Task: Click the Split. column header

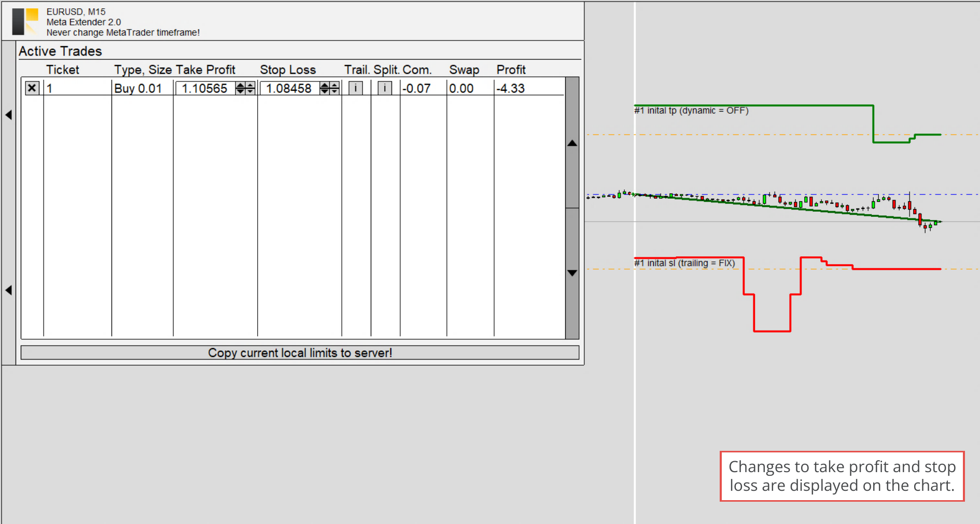Action: click(x=386, y=70)
